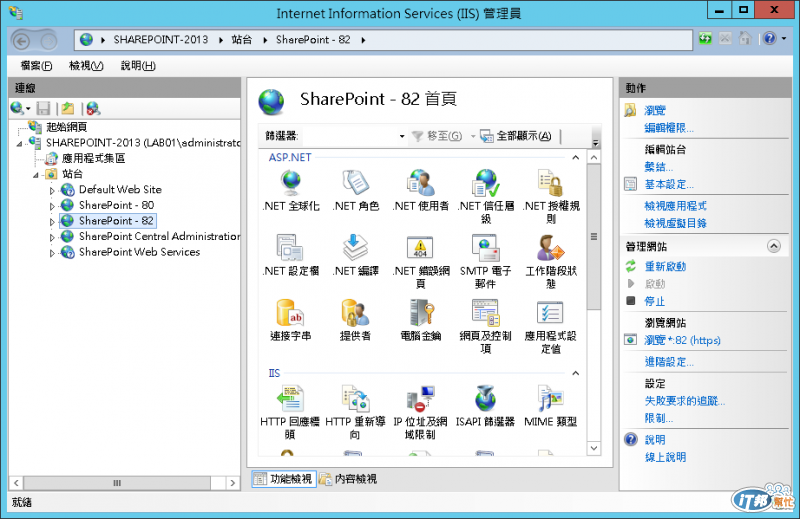Click the back navigation arrow
800x519 pixels.
click(x=21, y=40)
